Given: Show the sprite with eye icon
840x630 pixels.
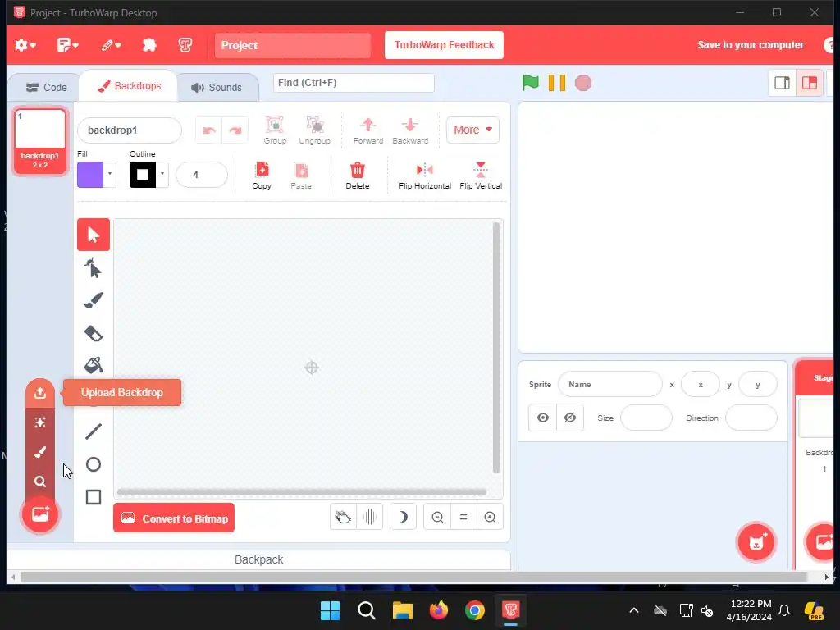Looking at the screenshot, I should pyautogui.click(x=543, y=418).
